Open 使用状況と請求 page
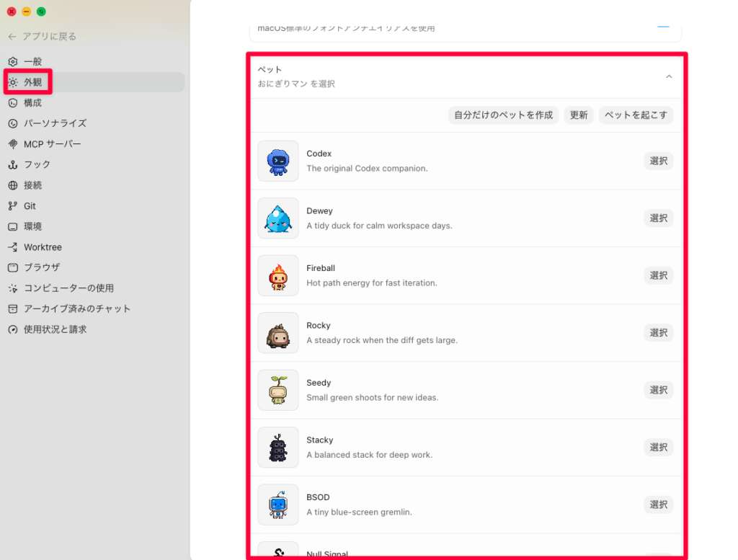 click(94, 330)
